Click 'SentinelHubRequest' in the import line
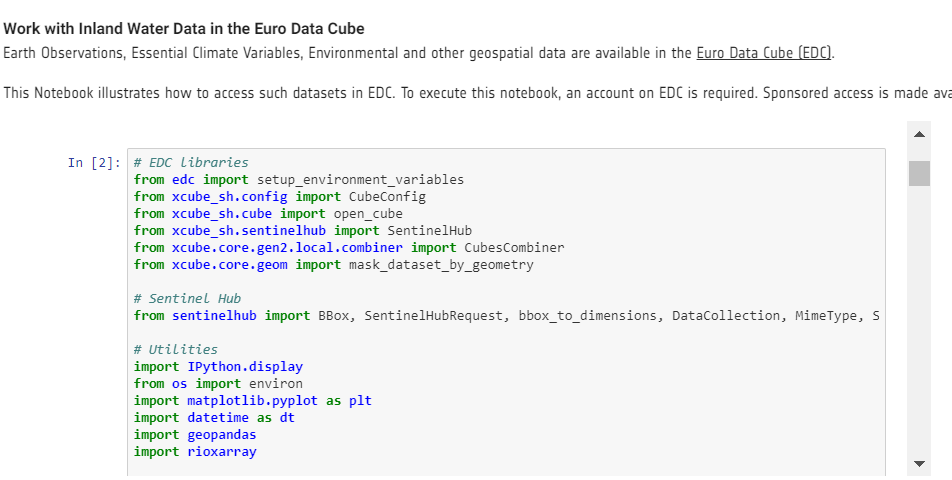952x480 pixels. point(434,316)
